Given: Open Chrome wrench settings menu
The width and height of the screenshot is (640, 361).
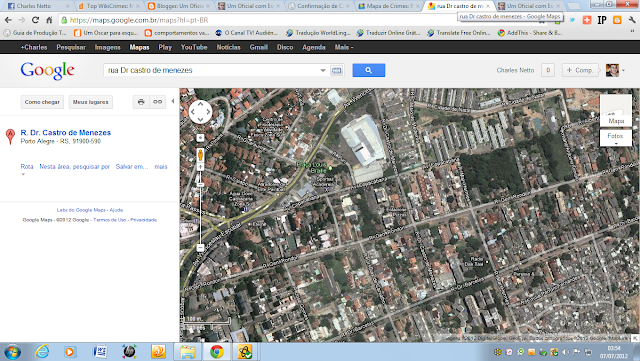Looking at the screenshot, I should pyautogui.click(x=632, y=20).
